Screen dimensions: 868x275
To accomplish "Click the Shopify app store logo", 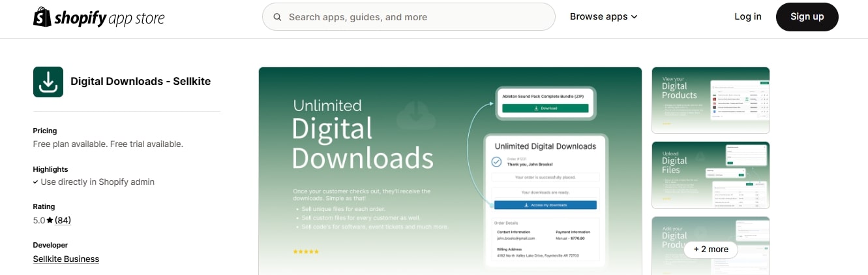I will [99, 17].
